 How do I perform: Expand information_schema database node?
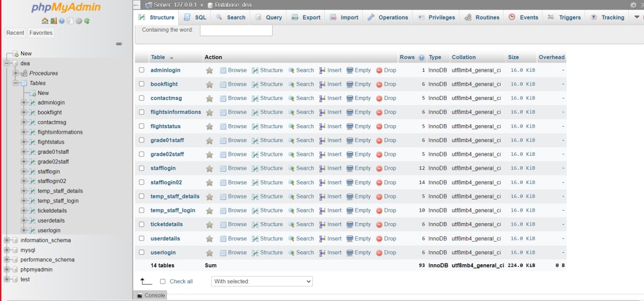click(x=7, y=240)
